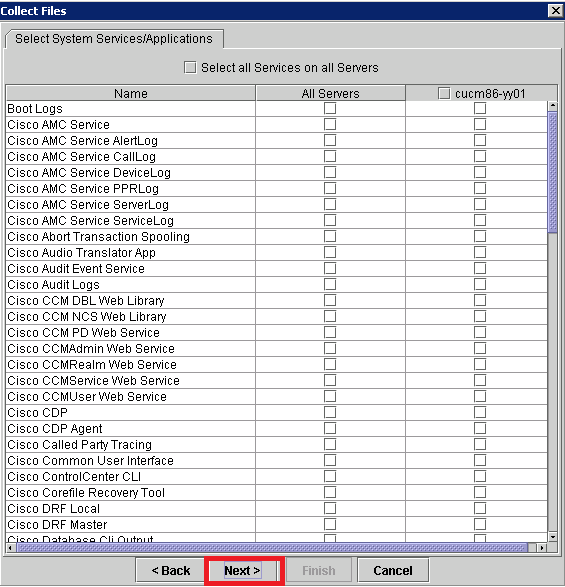Select the Cisco AMC Service AlertLog name
This screenshot has height=587, width=565.
[x=82, y=140]
